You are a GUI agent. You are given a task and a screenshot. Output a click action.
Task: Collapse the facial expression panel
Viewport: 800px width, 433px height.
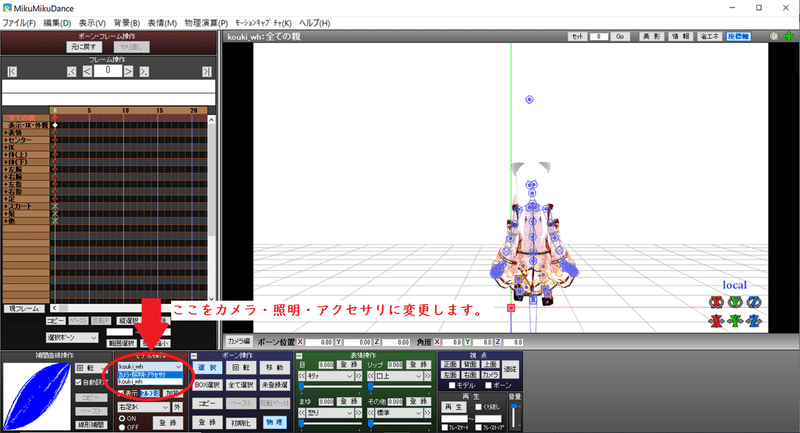(299, 355)
